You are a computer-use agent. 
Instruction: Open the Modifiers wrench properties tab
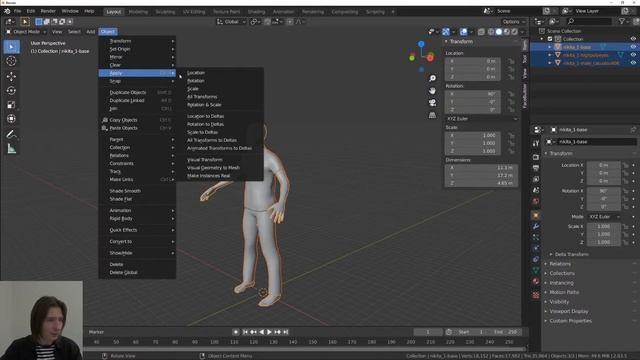tap(536, 227)
